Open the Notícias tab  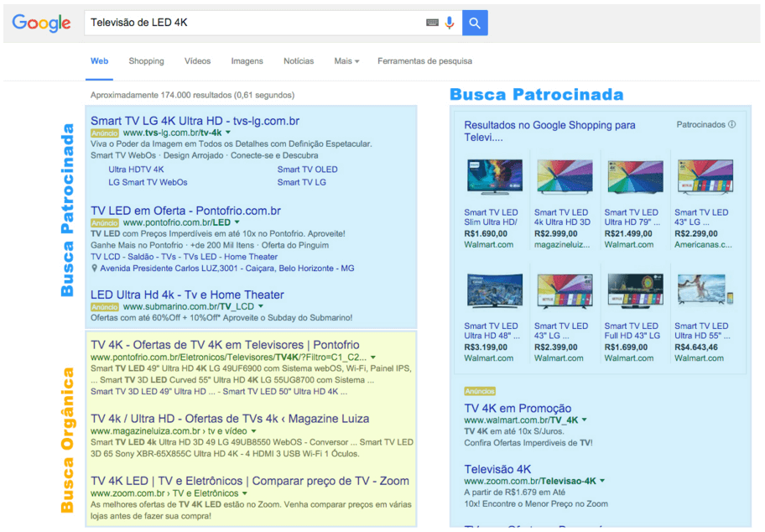[x=299, y=61]
